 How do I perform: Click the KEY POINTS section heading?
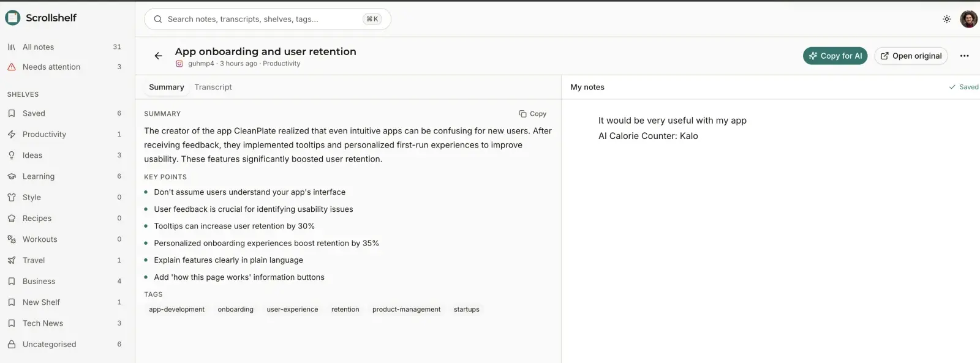(165, 177)
